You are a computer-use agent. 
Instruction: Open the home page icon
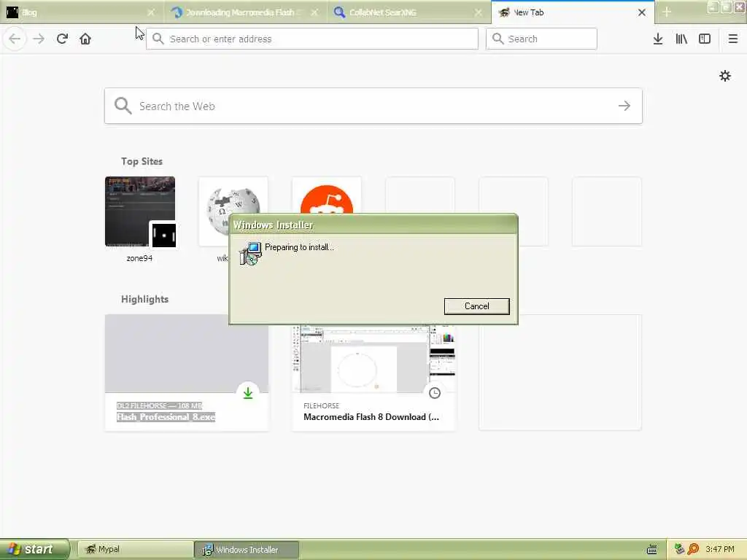coord(85,39)
